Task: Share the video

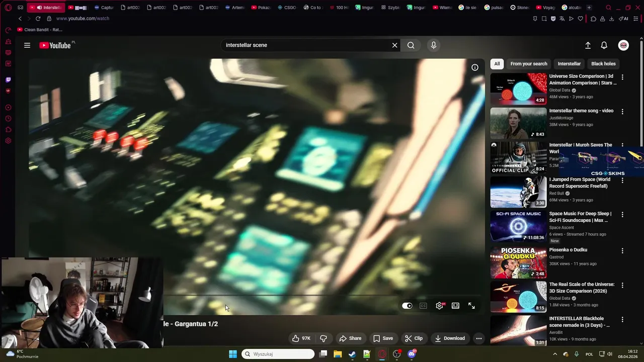Action: (350, 338)
